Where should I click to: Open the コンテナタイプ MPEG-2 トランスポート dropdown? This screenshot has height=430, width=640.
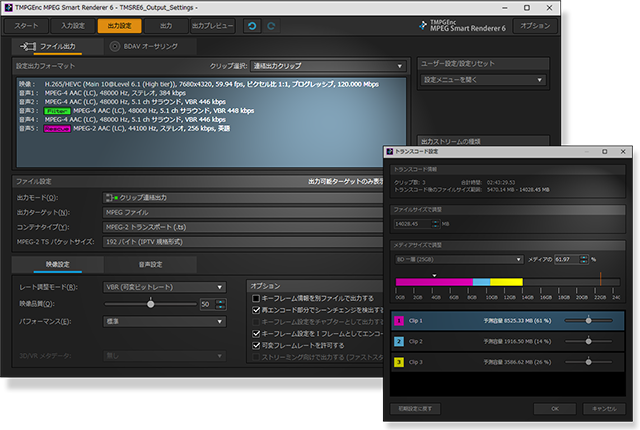click(x=243, y=227)
